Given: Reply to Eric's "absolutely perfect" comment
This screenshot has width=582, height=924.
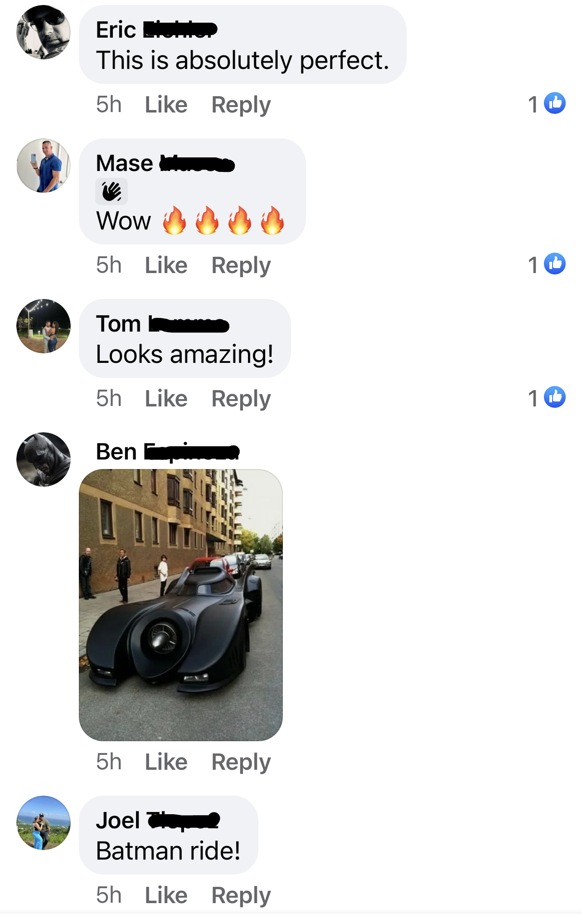Looking at the screenshot, I should tap(241, 105).
